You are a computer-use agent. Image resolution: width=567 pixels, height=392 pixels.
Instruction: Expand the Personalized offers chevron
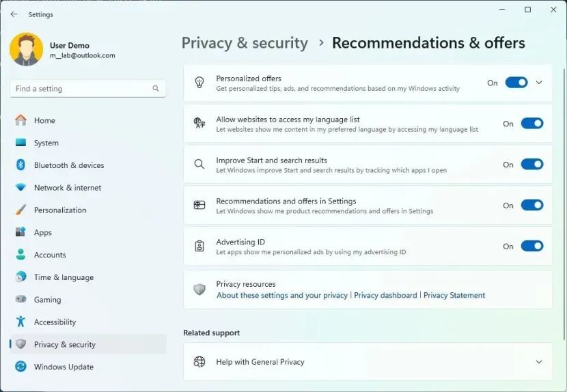point(539,83)
